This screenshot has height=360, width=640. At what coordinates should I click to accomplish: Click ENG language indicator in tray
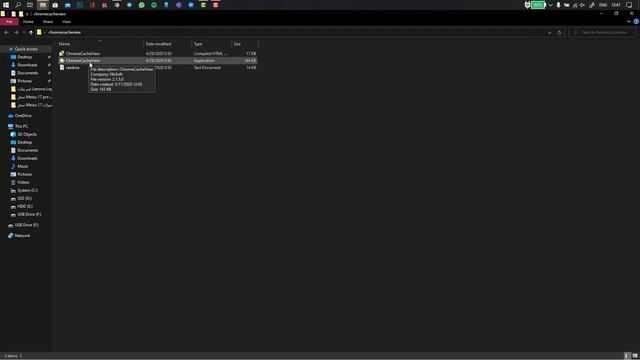pyautogui.click(x=603, y=5)
